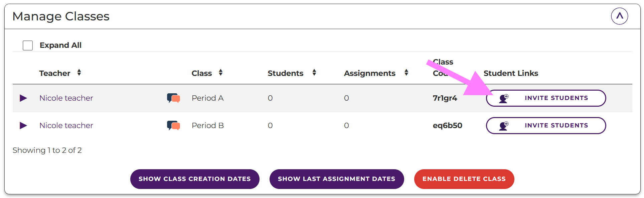Open Nicole teacher link for Period B

(66, 125)
